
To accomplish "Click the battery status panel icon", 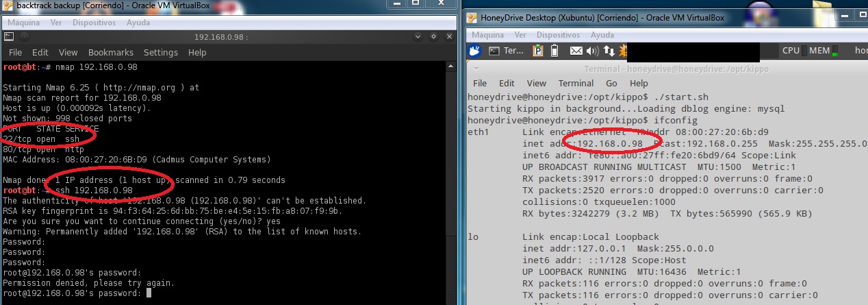I will point(554,51).
